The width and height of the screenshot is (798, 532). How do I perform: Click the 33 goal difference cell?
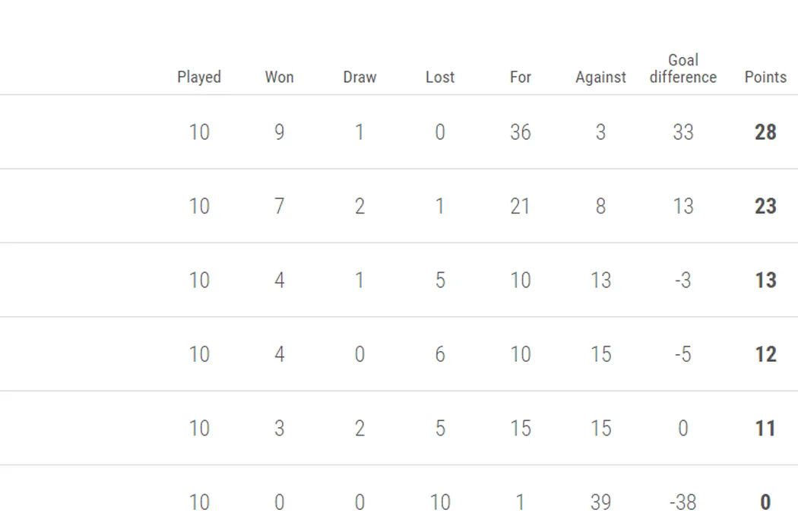682,132
